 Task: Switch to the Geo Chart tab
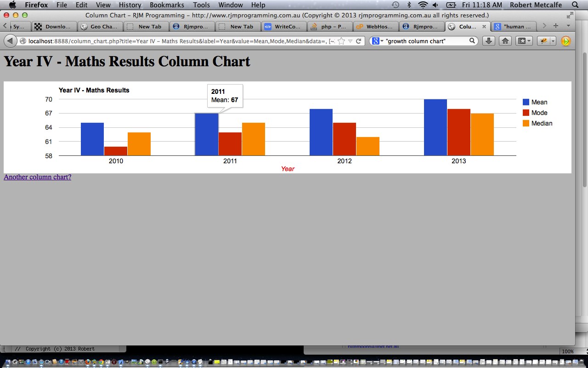[100, 27]
